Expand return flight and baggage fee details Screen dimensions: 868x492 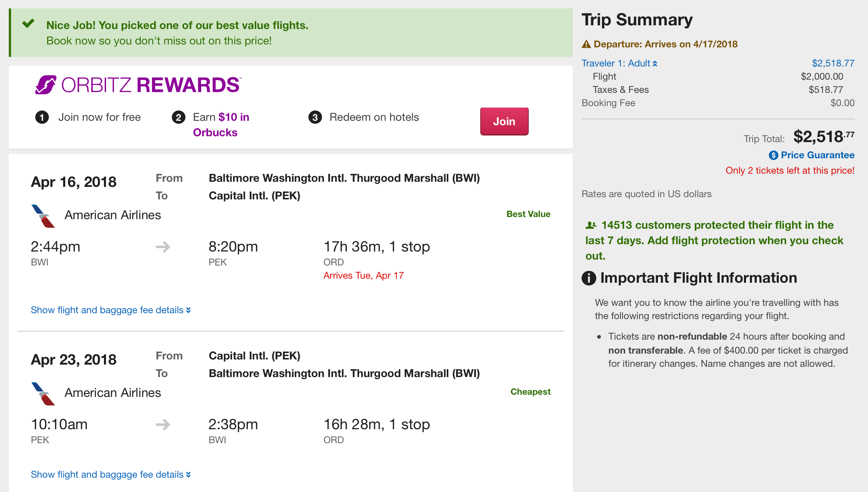(111, 475)
